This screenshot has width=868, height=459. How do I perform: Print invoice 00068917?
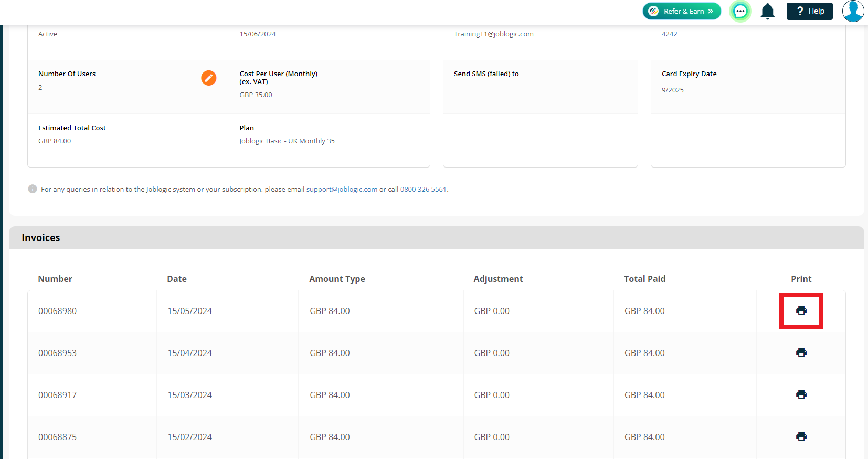tap(801, 394)
